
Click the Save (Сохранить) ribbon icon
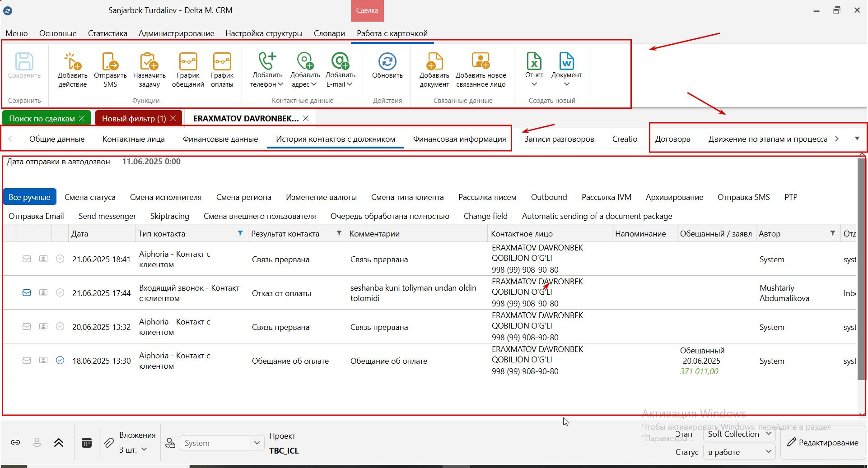24,61
